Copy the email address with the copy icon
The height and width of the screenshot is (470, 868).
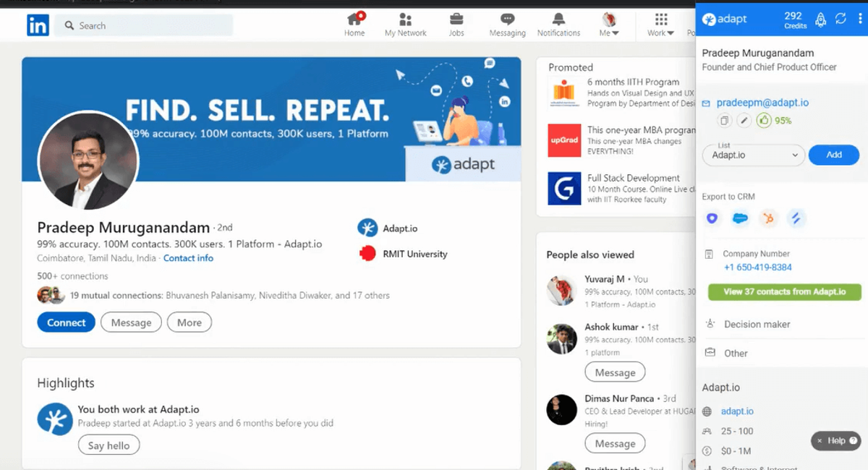pyautogui.click(x=724, y=121)
